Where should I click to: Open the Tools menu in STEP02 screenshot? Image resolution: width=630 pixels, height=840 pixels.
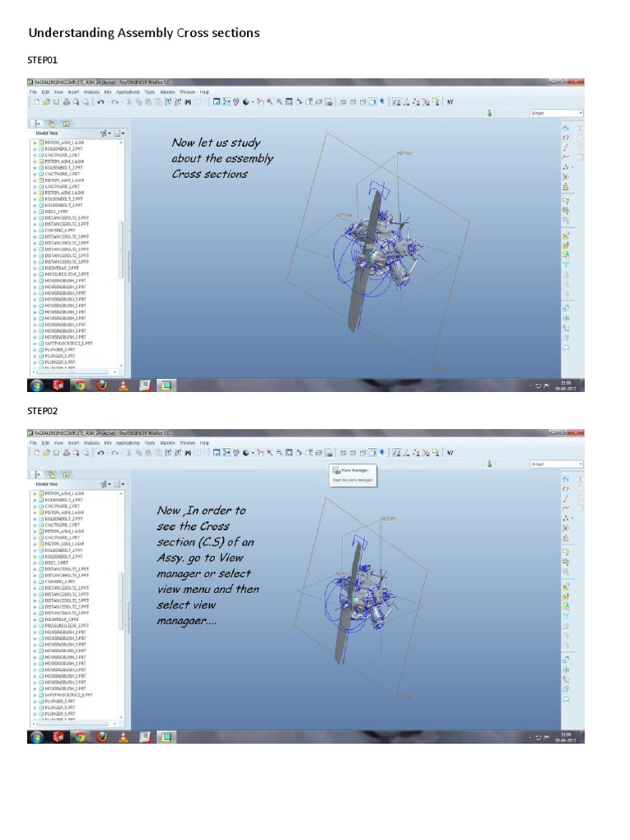point(149,443)
